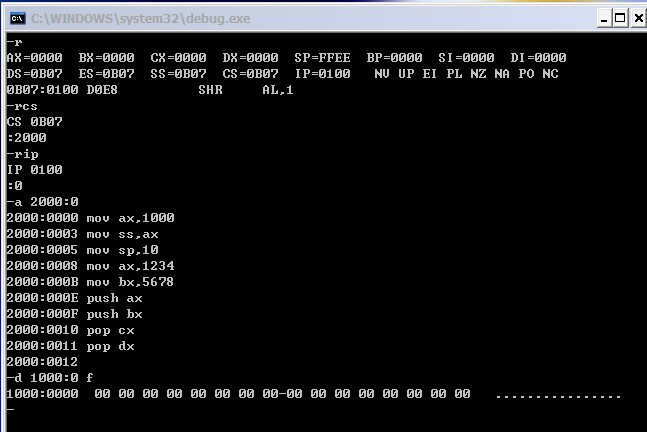Select the DX=0000 register value
This screenshot has width=647, height=432.
pyautogui.click(x=250, y=58)
